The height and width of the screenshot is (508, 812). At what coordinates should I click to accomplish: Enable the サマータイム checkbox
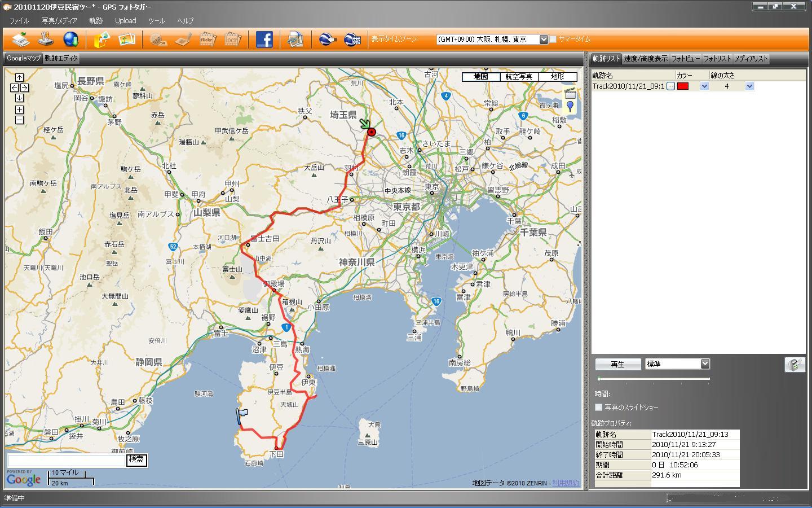553,40
